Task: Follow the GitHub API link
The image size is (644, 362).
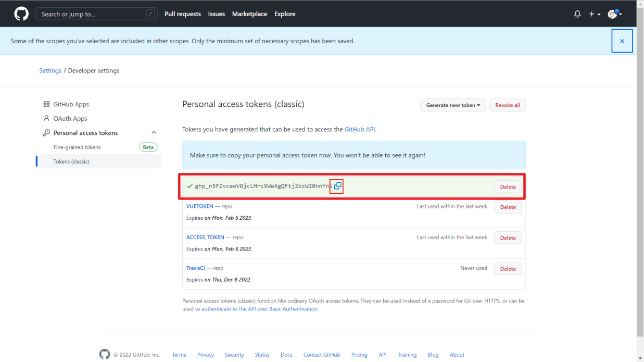Action: click(360, 129)
